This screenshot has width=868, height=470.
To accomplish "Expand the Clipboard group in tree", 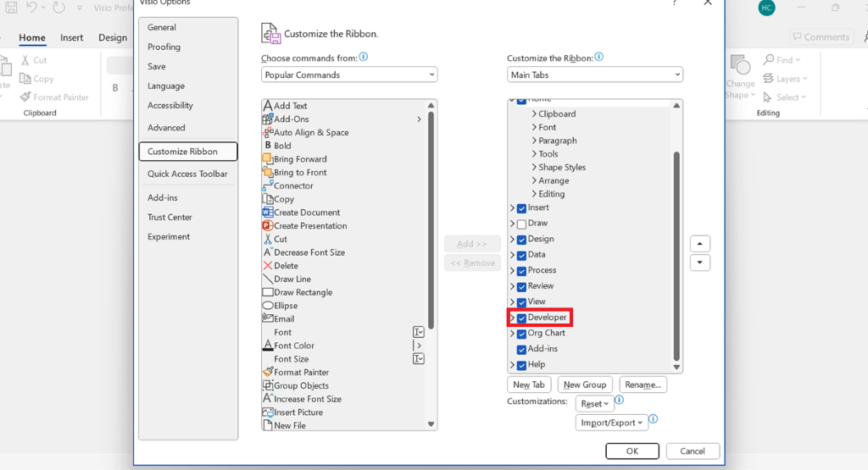I will click(x=534, y=114).
